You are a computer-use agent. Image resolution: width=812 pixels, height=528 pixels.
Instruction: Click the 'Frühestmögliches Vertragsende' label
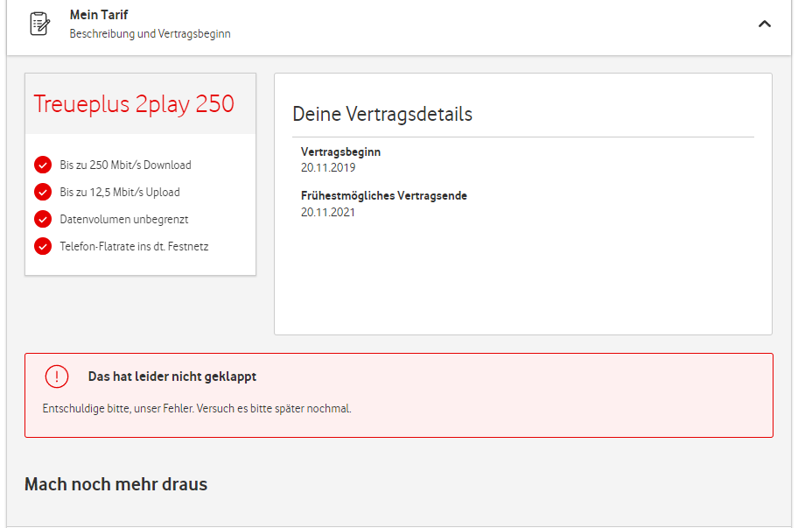(384, 195)
